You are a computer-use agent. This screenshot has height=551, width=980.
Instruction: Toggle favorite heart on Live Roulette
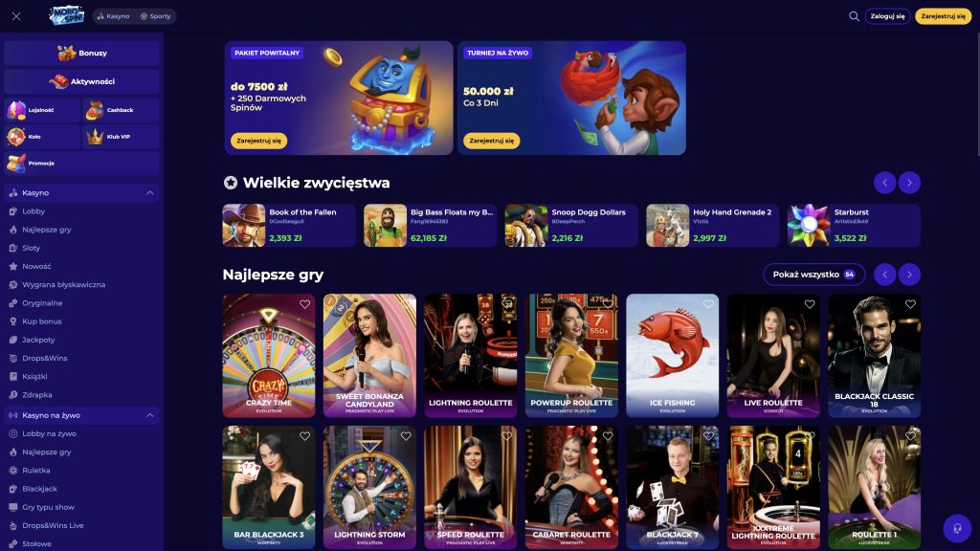coord(810,304)
